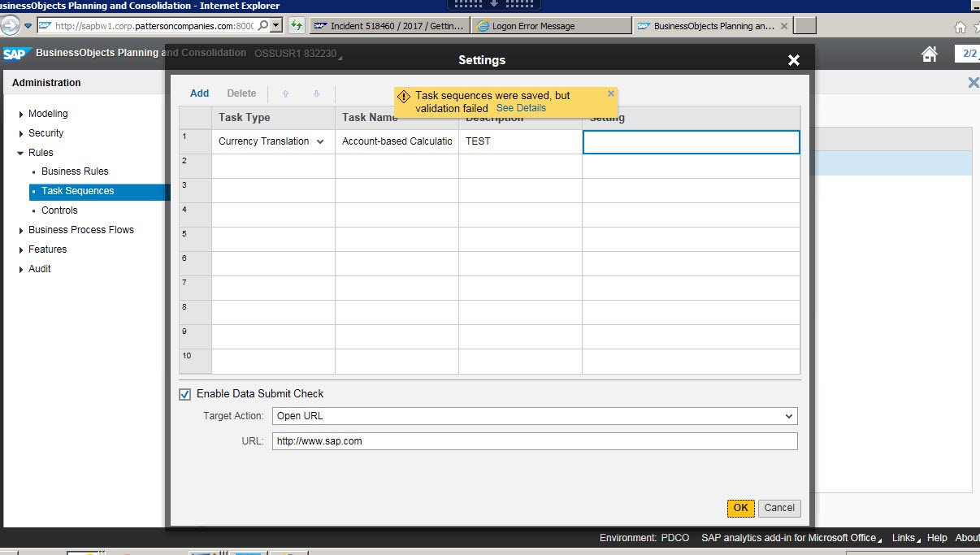
Task: Open the OSSUSR1 832230 user menu
Action: 298,54
